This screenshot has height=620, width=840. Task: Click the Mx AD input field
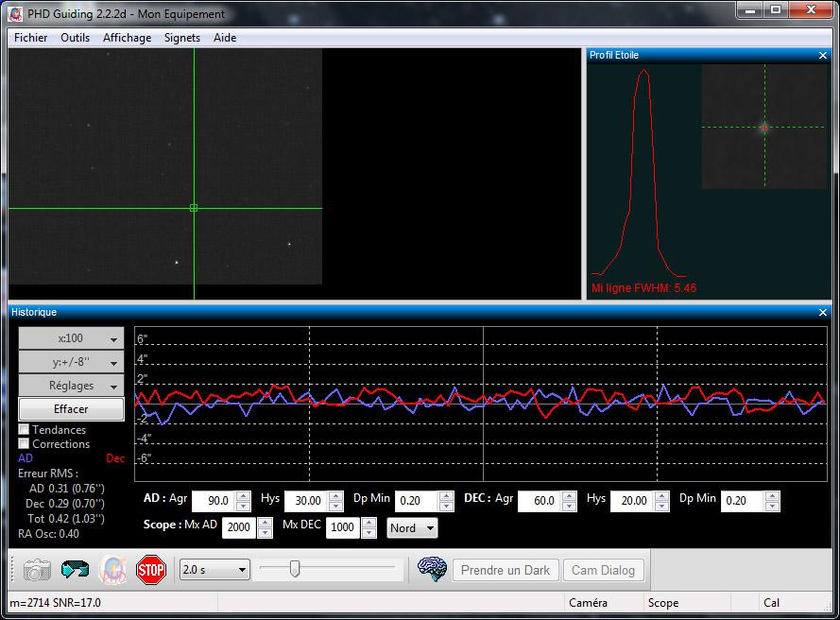[x=238, y=528]
